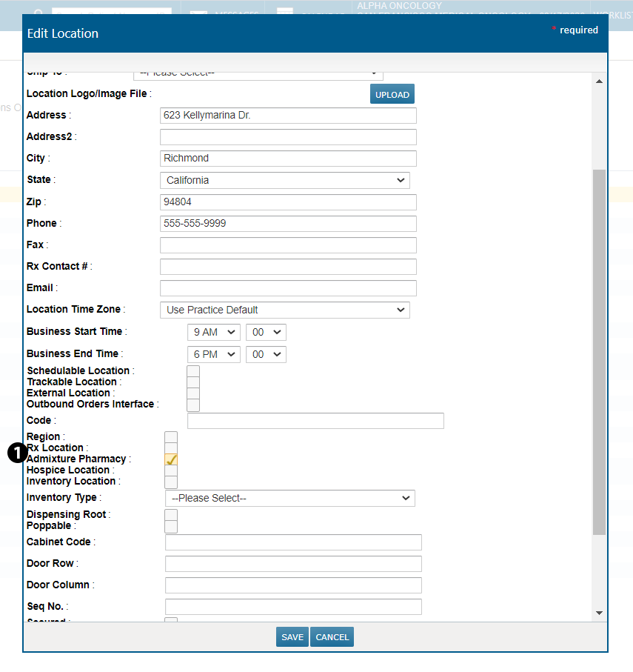The image size is (633, 672).
Task: Open the Inventory Type dropdown
Action: click(x=289, y=498)
